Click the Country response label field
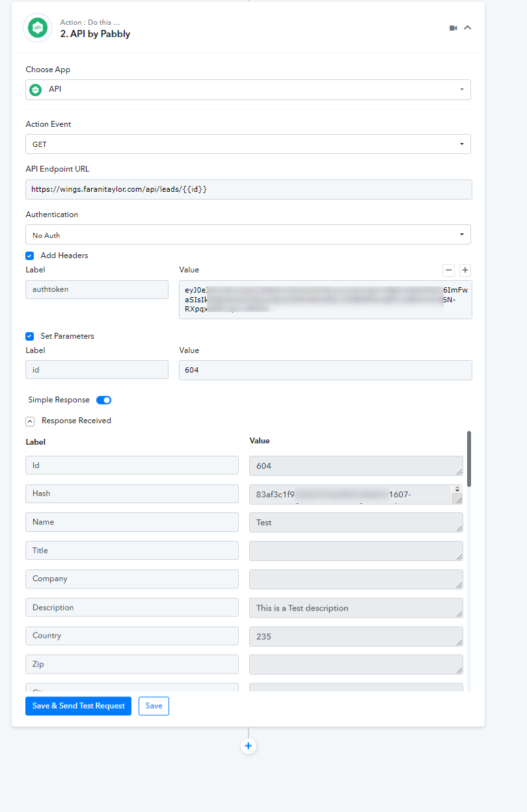 coord(132,636)
